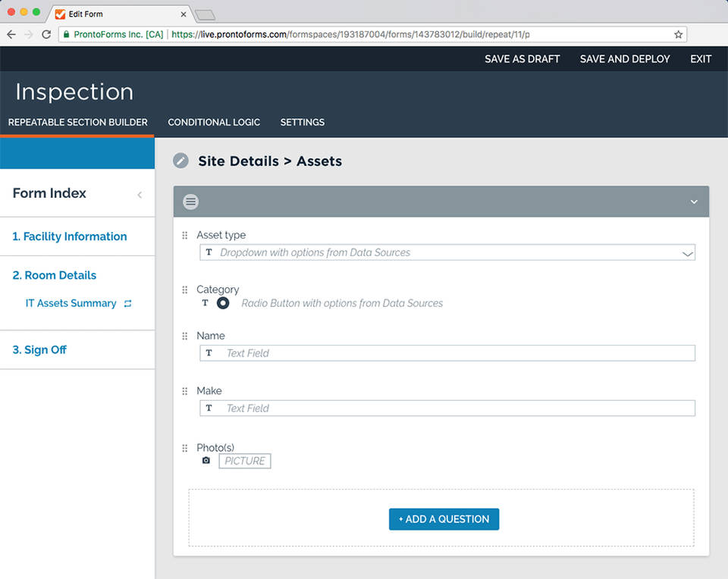Click the drag handle beside Make
Image resolution: width=728 pixels, height=579 pixels.
[185, 391]
